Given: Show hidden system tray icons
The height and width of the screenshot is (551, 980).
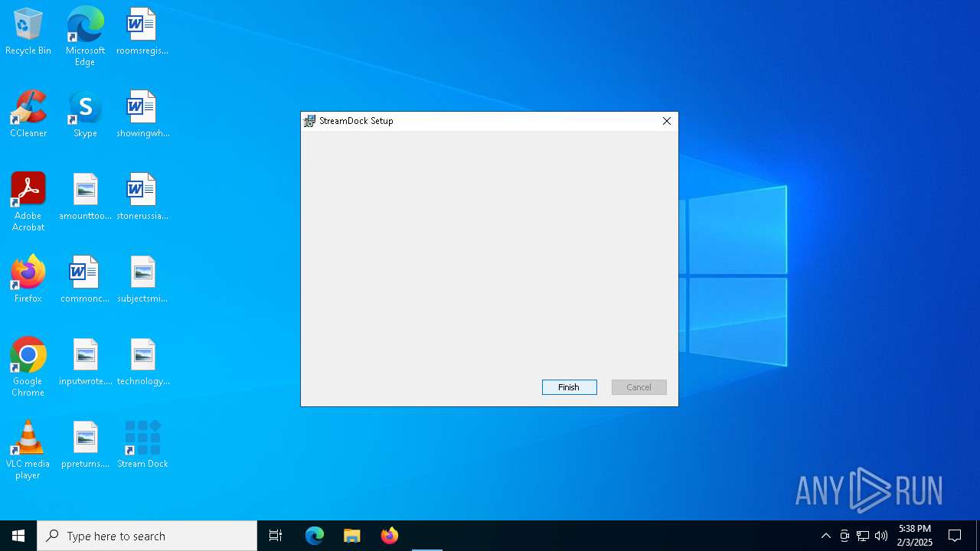Looking at the screenshot, I should [x=825, y=536].
